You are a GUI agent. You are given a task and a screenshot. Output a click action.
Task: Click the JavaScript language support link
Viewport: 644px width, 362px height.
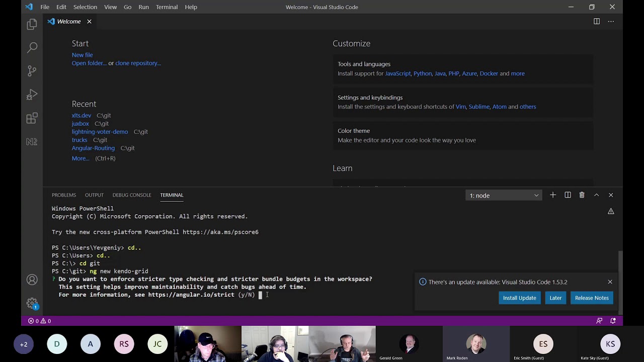click(x=398, y=73)
